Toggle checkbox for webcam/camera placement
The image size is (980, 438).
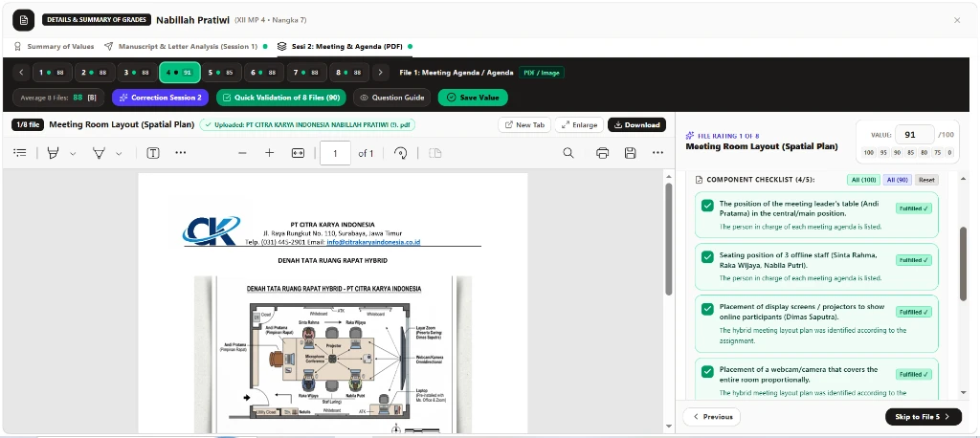click(x=707, y=372)
